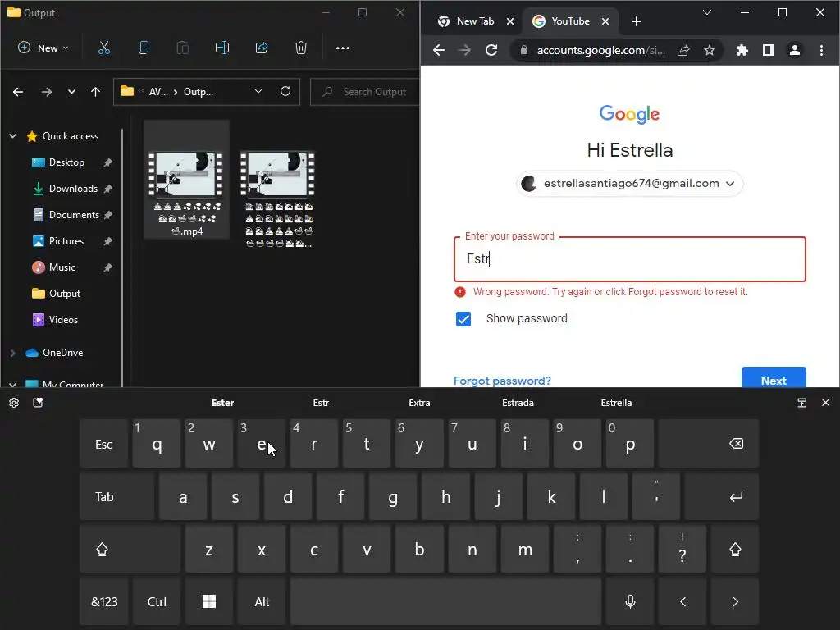Close the YouTube tab
The image size is (840, 630).
(x=605, y=21)
